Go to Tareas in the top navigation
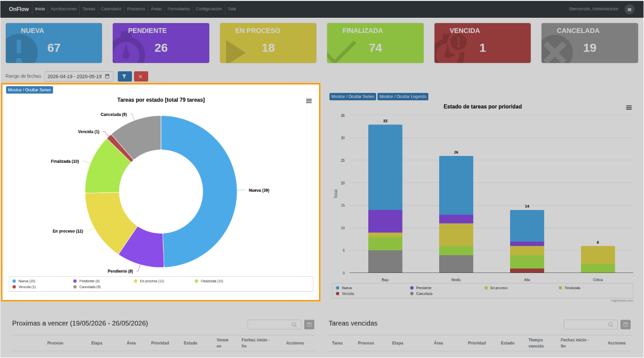 tap(89, 9)
